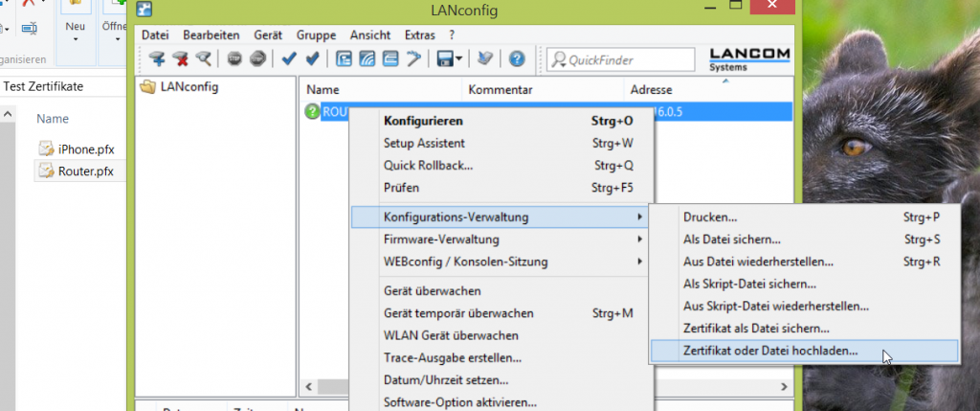Image resolution: width=980 pixels, height=411 pixels.
Task: Sort by the Kommentar column header
Action: click(x=543, y=90)
